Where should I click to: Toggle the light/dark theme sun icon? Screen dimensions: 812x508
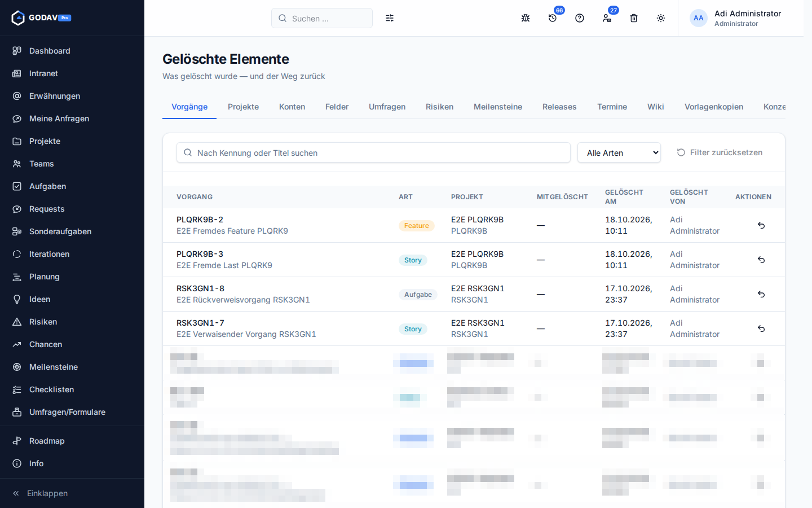click(661, 18)
